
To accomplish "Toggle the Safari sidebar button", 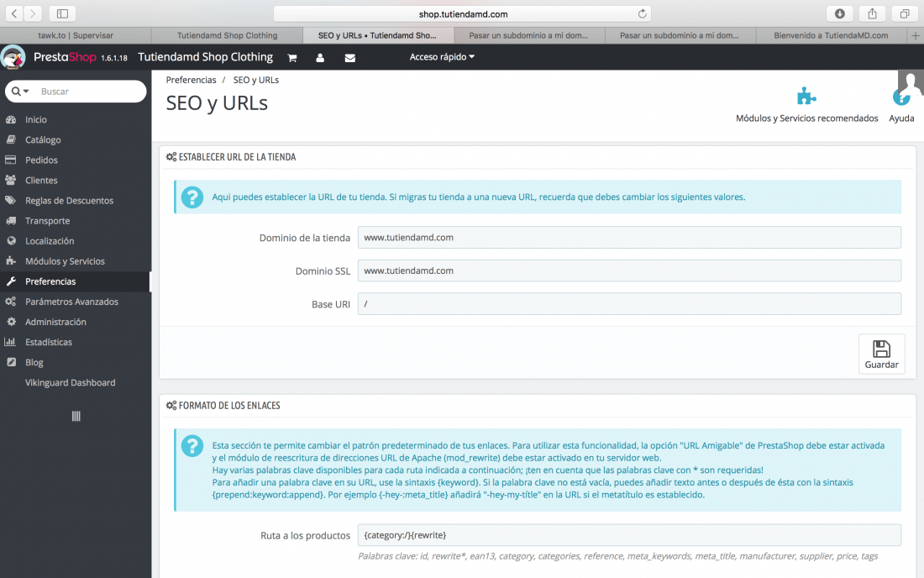I will (x=62, y=13).
